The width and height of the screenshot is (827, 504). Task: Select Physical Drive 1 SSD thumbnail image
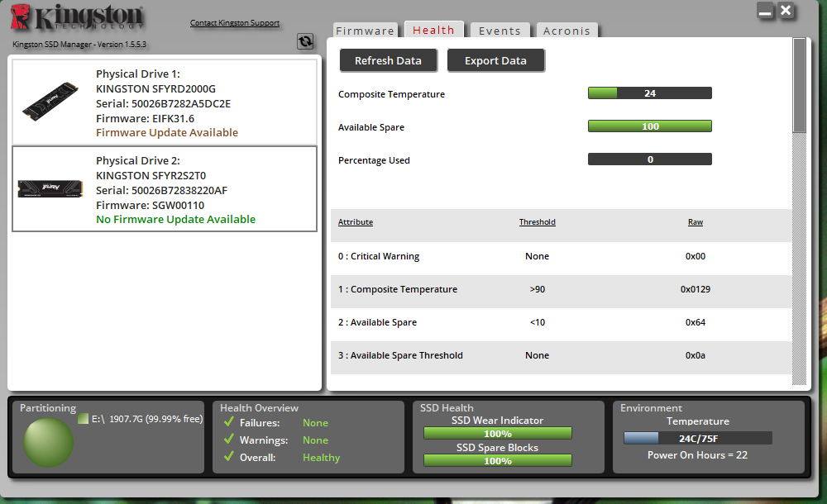point(50,102)
